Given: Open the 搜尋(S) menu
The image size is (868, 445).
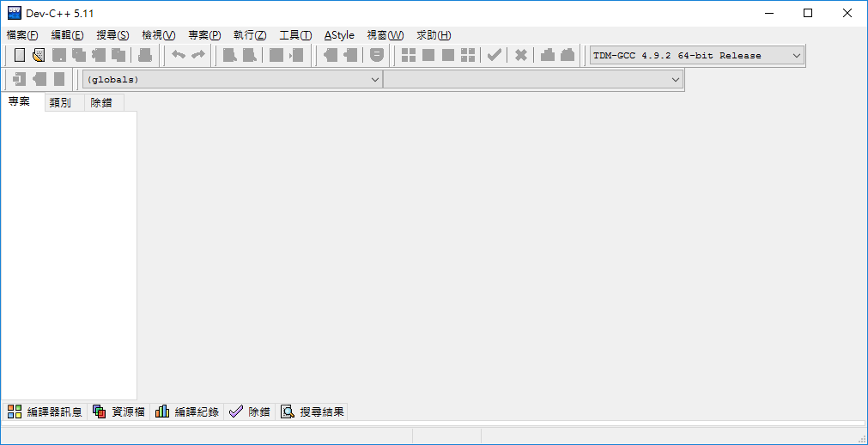Looking at the screenshot, I should (113, 35).
